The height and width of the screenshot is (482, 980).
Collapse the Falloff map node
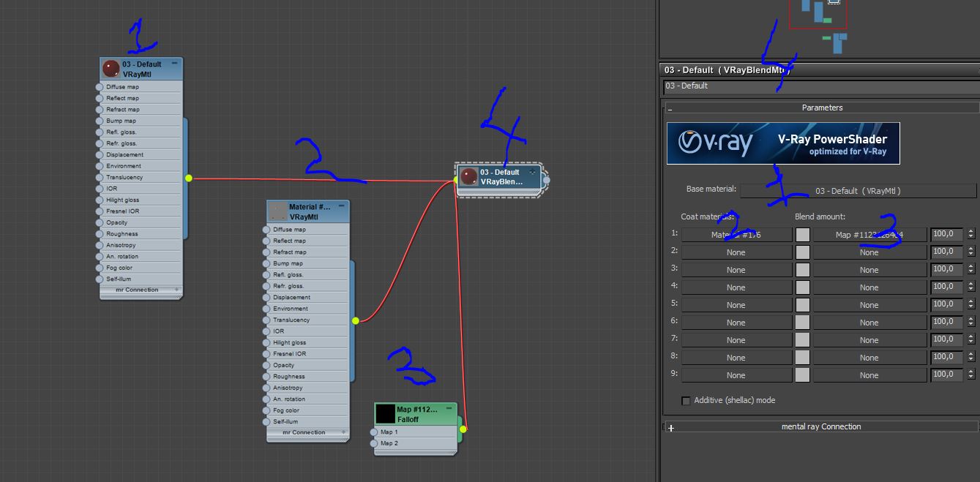click(449, 409)
